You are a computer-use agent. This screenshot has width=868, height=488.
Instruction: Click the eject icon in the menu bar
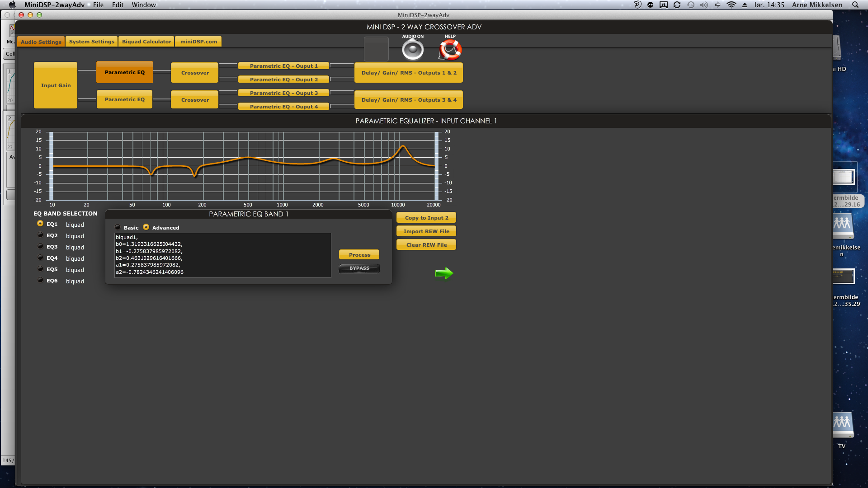coord(745,5)
